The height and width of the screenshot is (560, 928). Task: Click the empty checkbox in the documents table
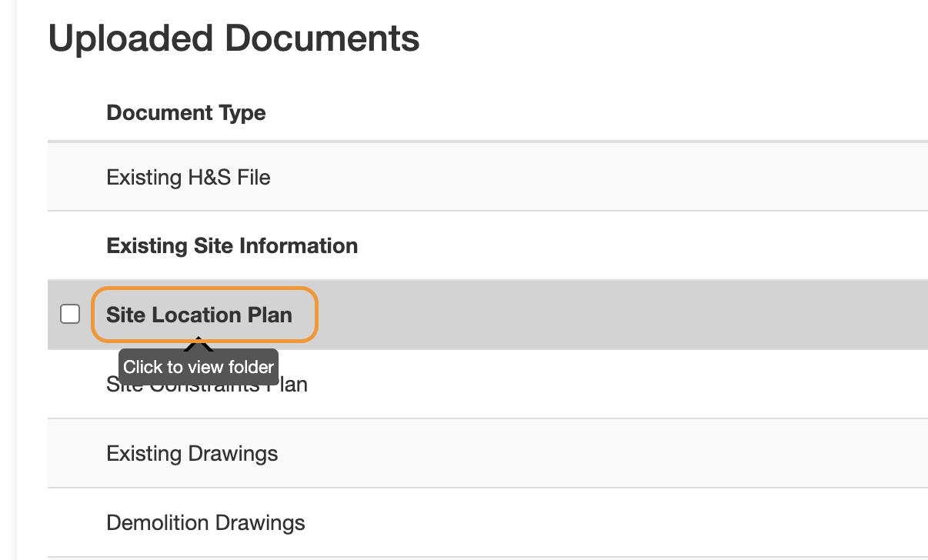click(x=71, y=312)
